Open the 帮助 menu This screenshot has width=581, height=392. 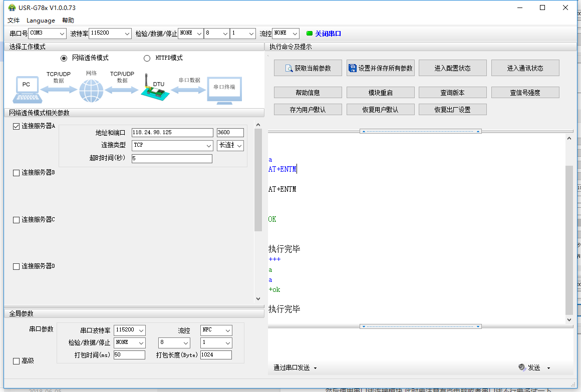click(68, 21)
